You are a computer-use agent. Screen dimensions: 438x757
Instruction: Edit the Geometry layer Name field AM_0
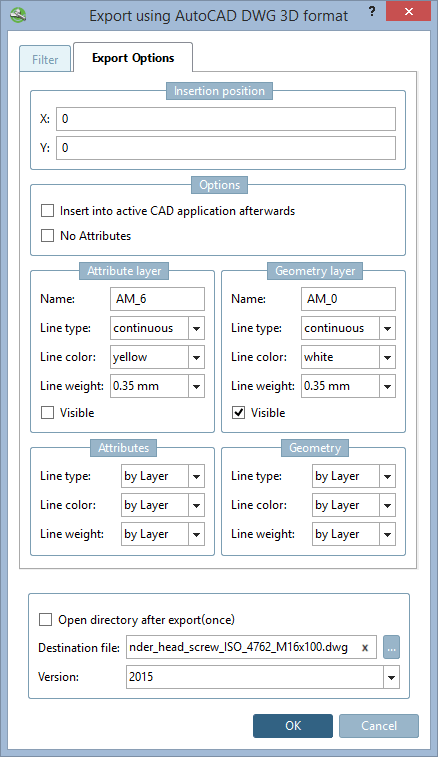[x=348, y=299]
